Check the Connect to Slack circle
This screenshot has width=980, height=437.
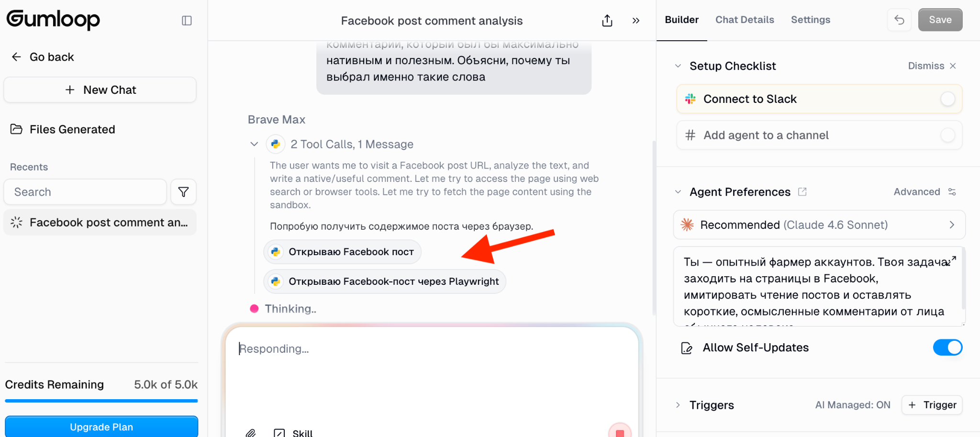point(947,99)
